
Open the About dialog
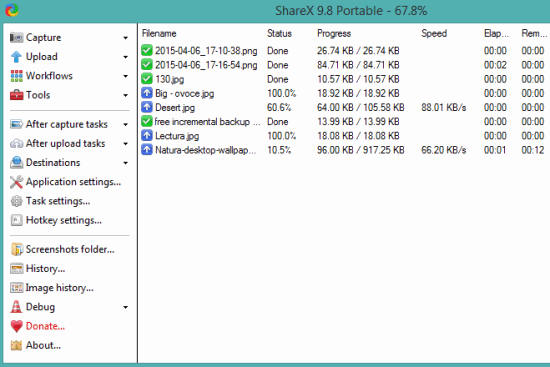[43, 345]
